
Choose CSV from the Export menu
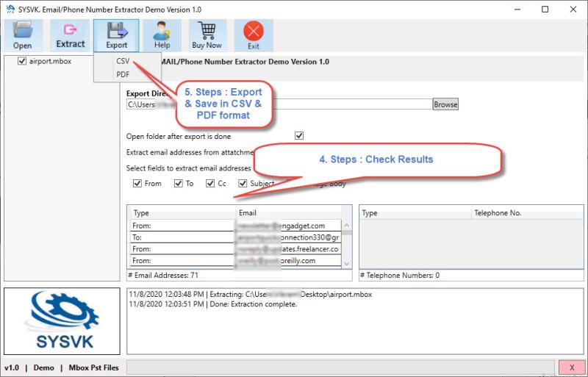point(123,61)
